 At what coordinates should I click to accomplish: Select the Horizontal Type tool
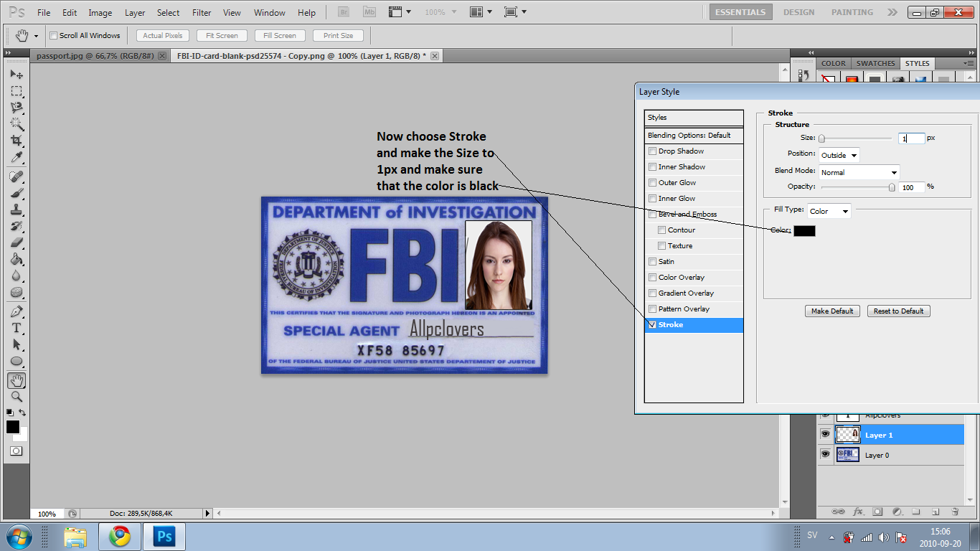click(16, 328)
